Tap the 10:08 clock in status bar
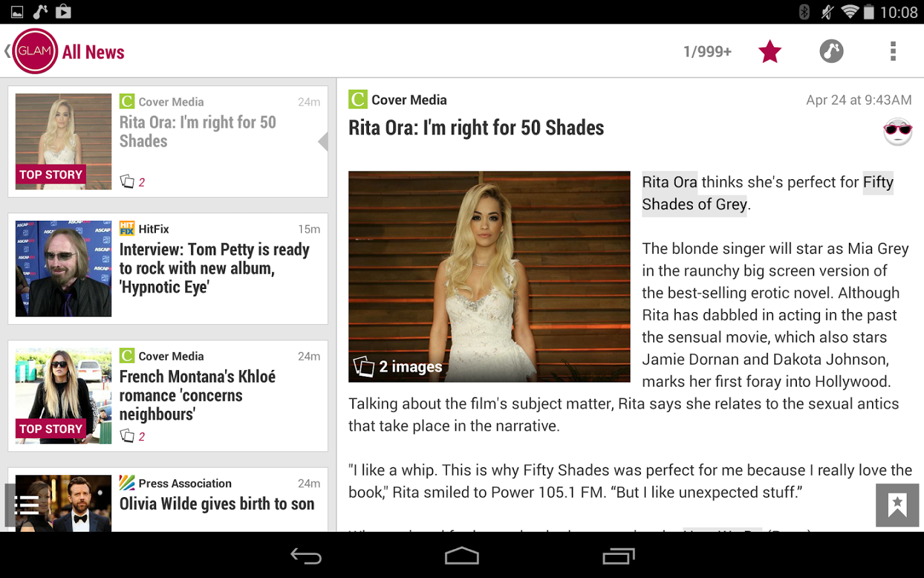Screen dimensions: 924x578 (x=899, y=12)
